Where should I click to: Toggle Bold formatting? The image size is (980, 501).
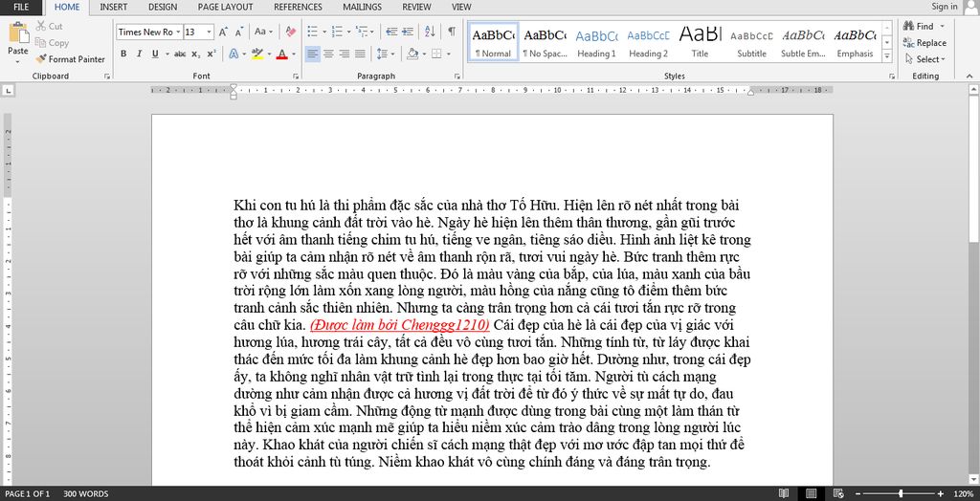(123, 54)
